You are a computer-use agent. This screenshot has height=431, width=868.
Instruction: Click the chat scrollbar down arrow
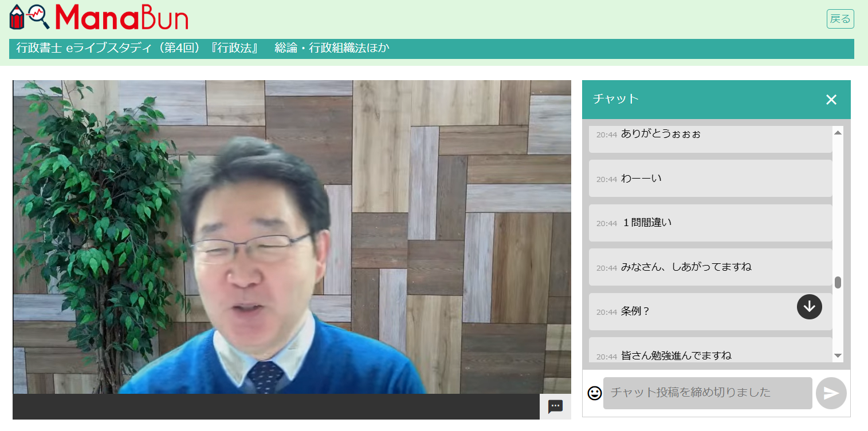tap(838, 356)
